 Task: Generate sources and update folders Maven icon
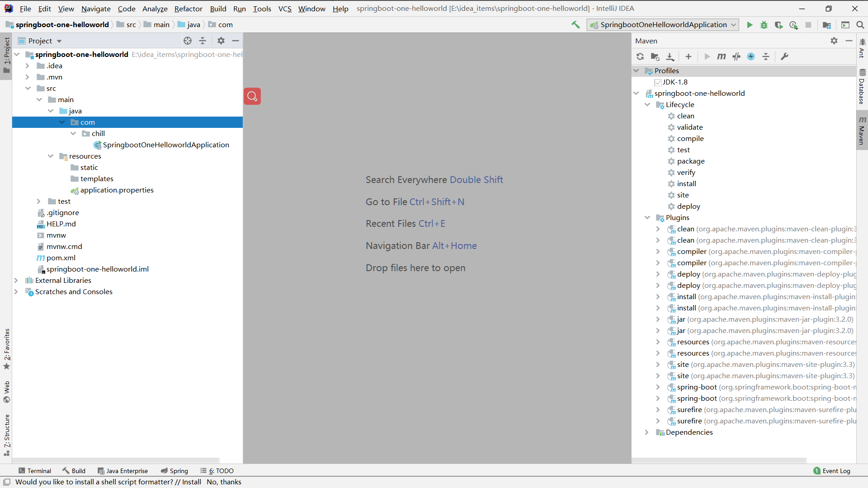[x=655, y=56]
